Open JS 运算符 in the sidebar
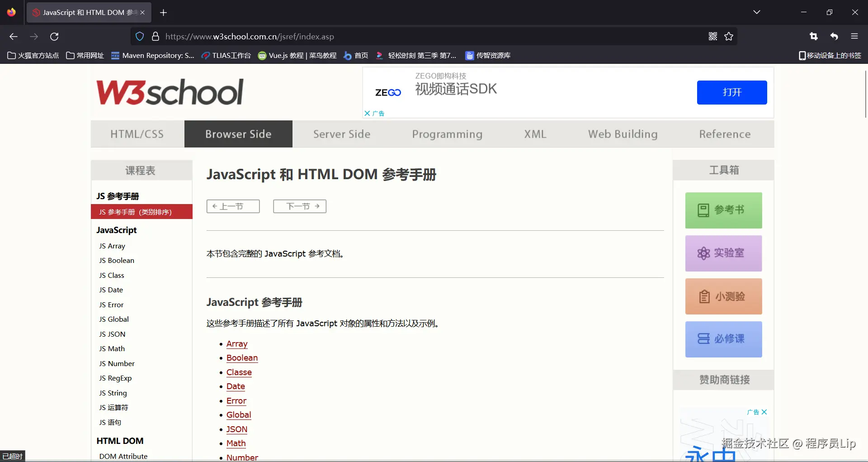 click(x=113, y=408)
